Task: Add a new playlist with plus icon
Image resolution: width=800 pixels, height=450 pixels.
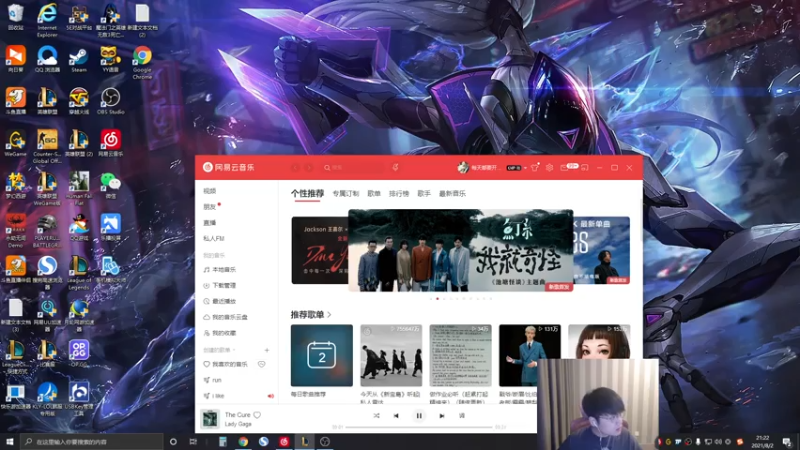Action: coord(267,350)
